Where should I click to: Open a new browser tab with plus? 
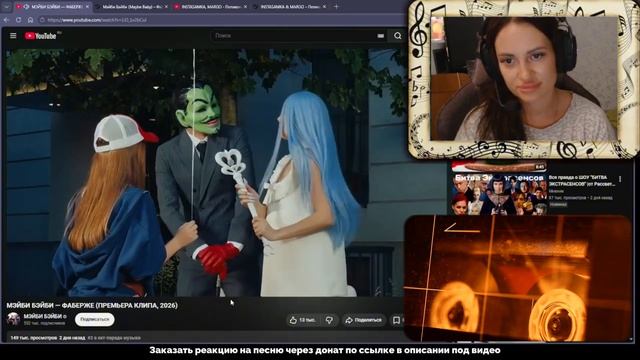(336, 7)
